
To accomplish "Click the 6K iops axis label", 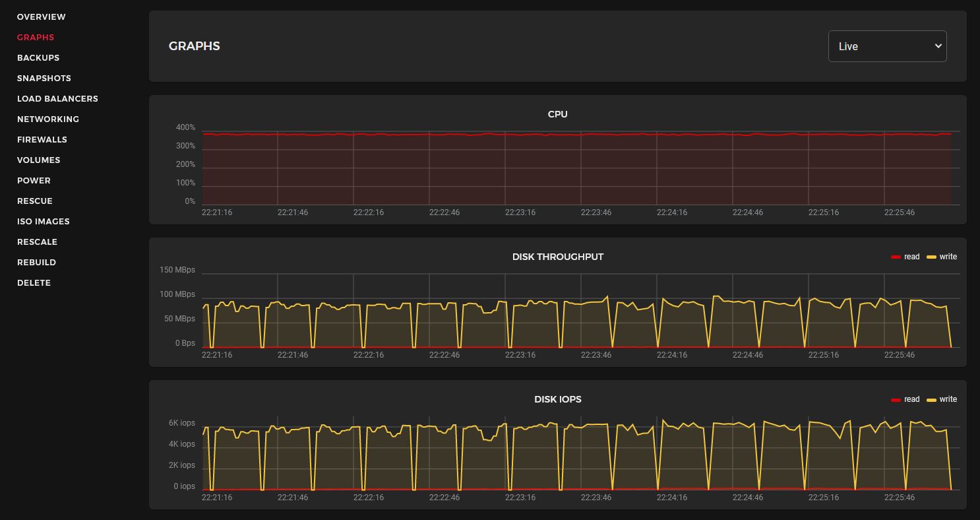I will (182, 423).
